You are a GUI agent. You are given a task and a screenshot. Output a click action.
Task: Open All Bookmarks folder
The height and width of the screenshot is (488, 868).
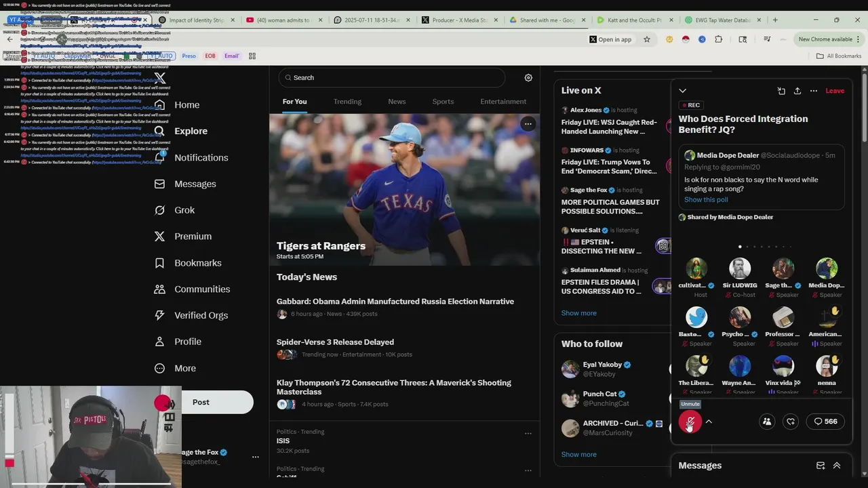tap(839, 56)
